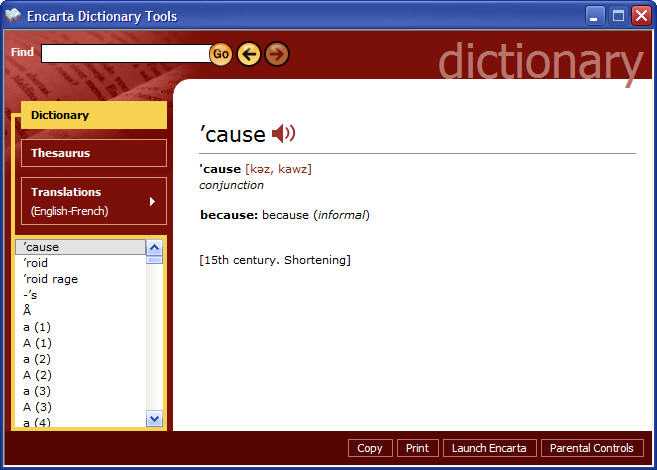Print the current entry
This screenshot has width=657, height=470.
(x=417, y=448)
